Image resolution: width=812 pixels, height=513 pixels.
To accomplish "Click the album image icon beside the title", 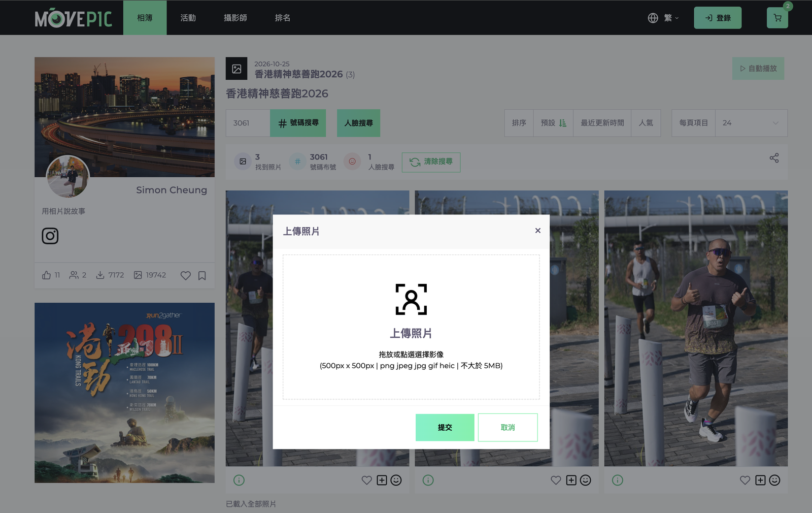I will [236, 69].
